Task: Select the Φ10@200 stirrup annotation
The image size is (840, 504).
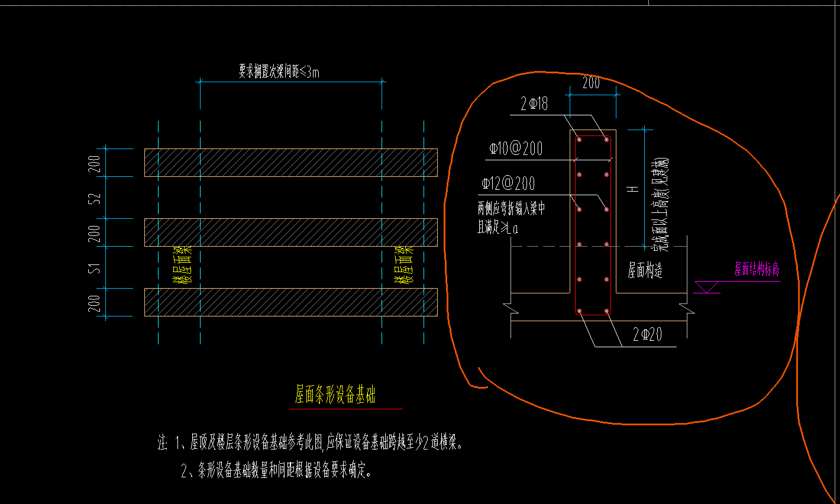Action: [516, 148]
